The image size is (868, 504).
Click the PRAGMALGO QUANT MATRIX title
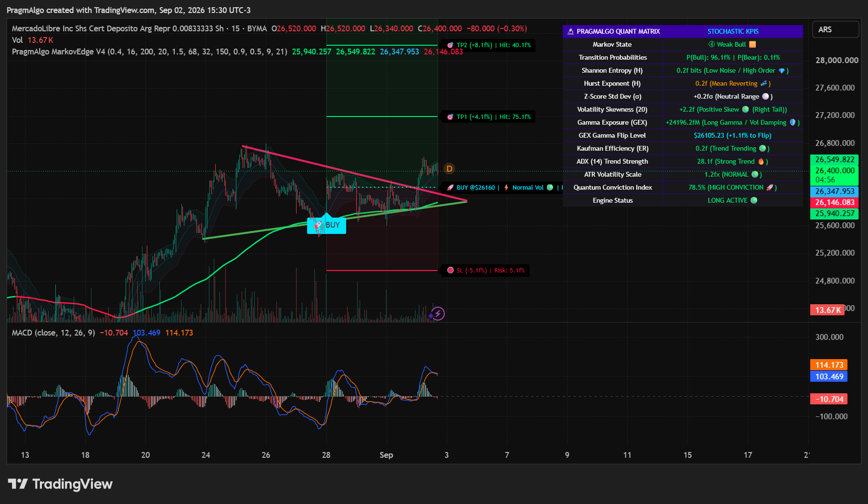618,31
